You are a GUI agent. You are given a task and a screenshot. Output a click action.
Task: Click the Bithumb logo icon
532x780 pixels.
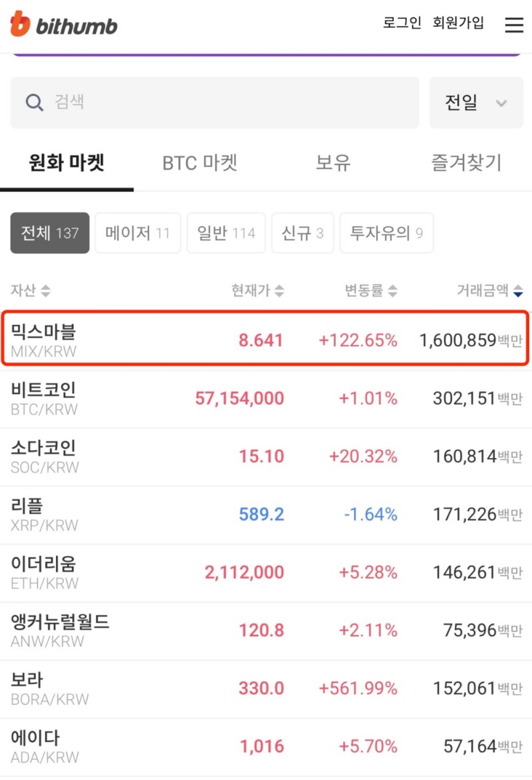click(x=21, y=25)
